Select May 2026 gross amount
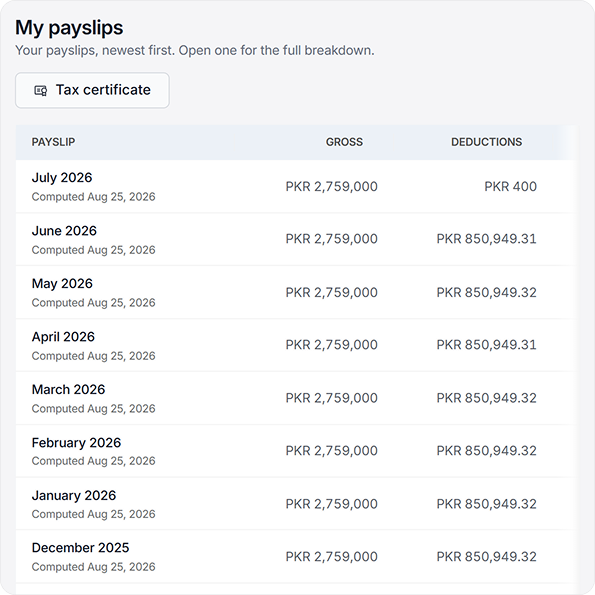This screenshot has width=595, height=595. [x=332, y=293]
